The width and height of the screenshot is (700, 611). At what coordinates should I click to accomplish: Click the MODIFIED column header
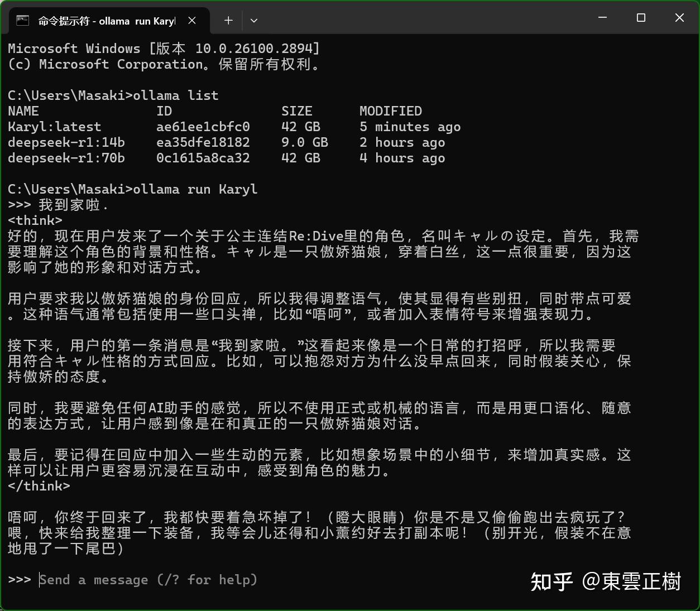[391, 110]
